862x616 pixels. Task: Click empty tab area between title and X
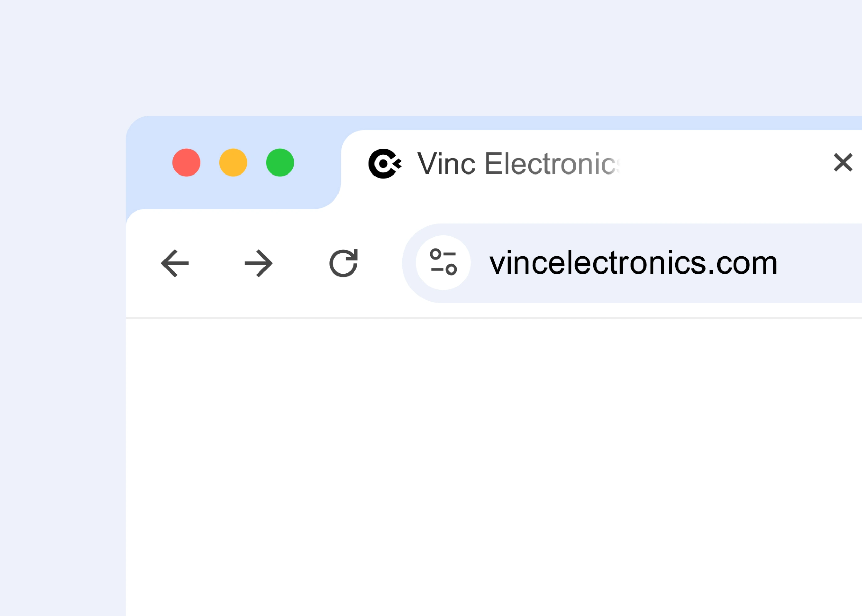pyautogui.click(x=721, y=163)
